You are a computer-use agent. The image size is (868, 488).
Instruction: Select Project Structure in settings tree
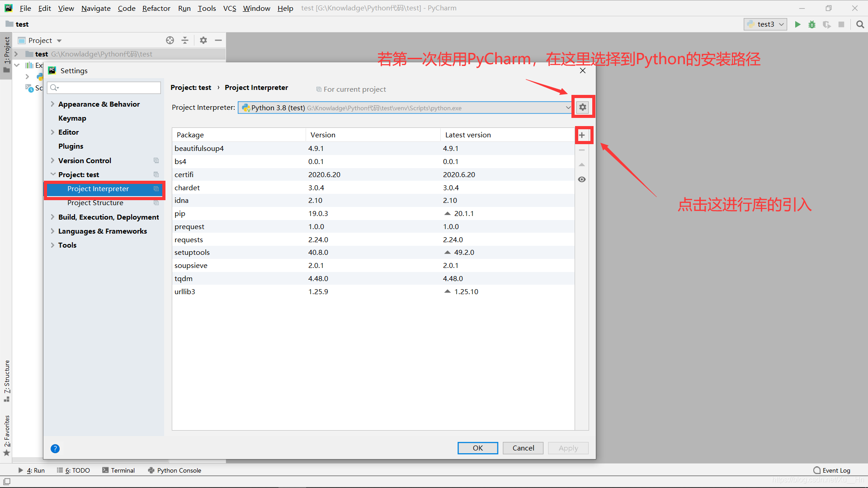click(95, 203)
